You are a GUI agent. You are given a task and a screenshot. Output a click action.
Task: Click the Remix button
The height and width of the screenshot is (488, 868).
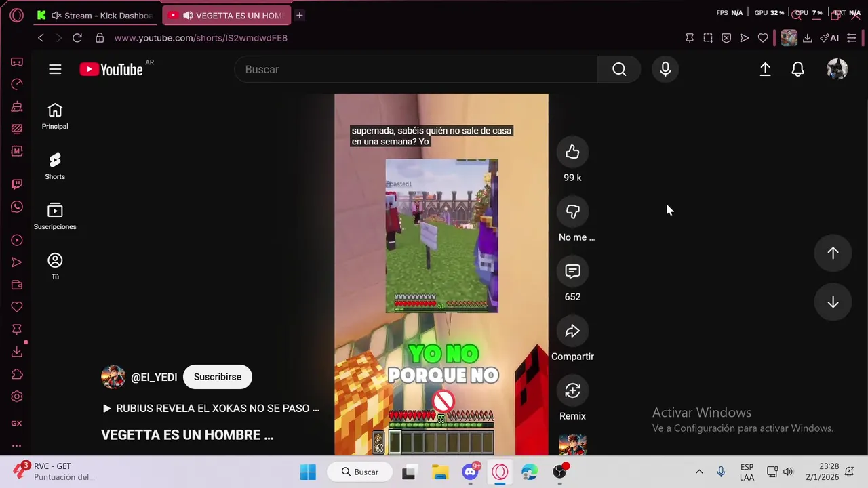572,390
